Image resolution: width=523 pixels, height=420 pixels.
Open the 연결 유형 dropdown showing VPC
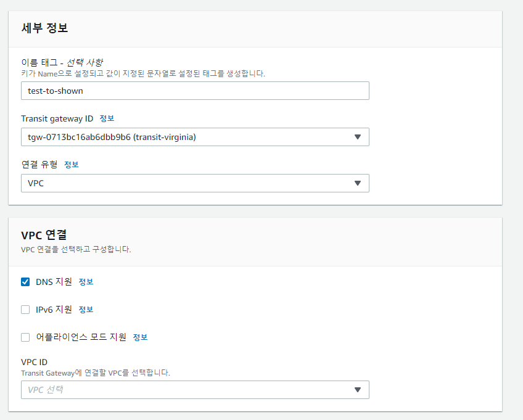(x=195, y=183)
